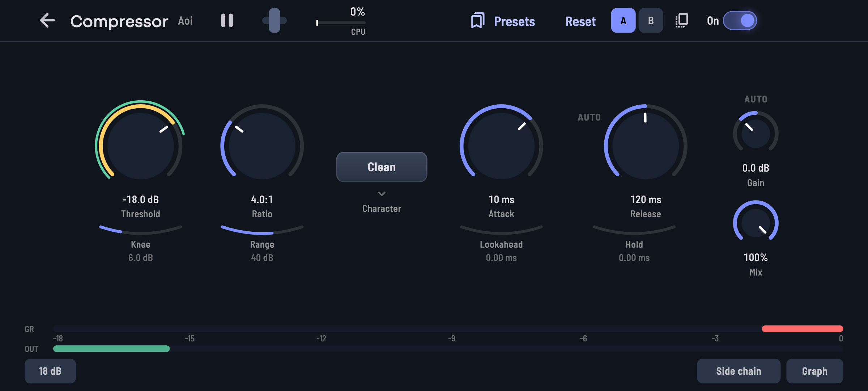868x391 pixels.
Task: Click the Gain knob
Action: 756,134
